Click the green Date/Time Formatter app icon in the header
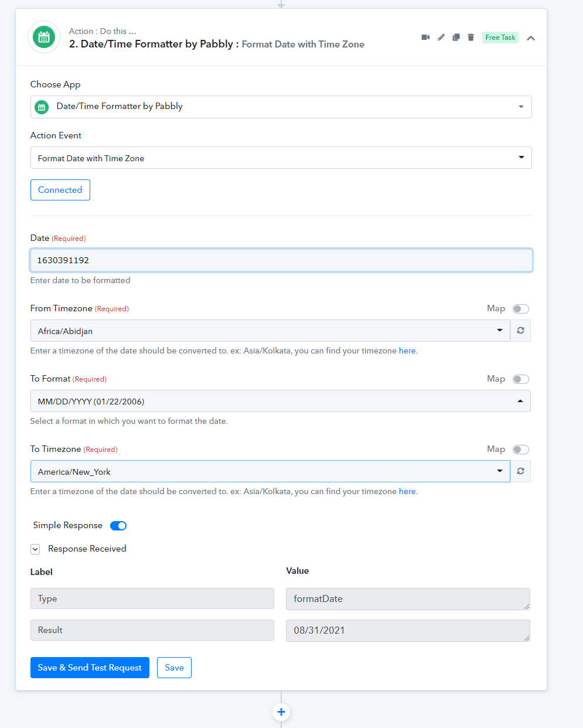583x728 pixels. tap(44, 37)
